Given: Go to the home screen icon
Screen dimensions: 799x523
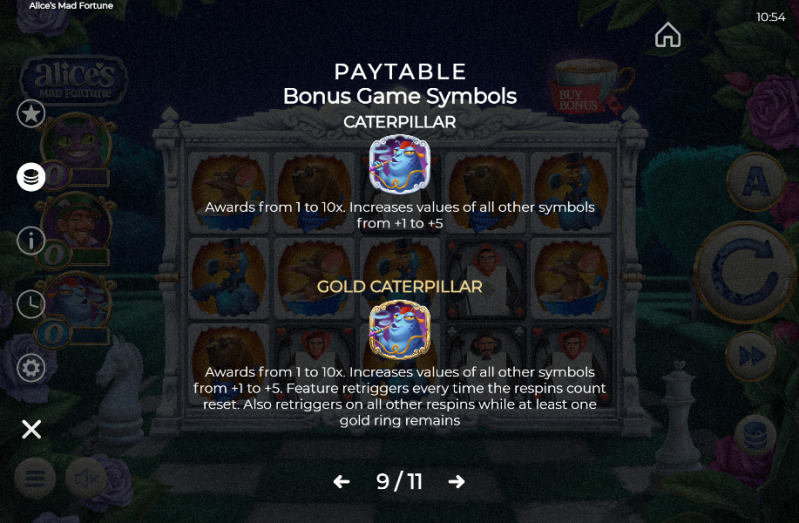Looking at the screenshot, I should tap(668, 35).
